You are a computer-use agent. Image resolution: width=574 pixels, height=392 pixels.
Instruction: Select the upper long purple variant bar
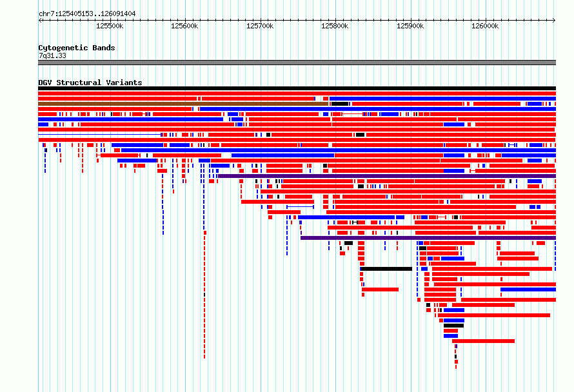pyautogui.click(x=387, y=176)
